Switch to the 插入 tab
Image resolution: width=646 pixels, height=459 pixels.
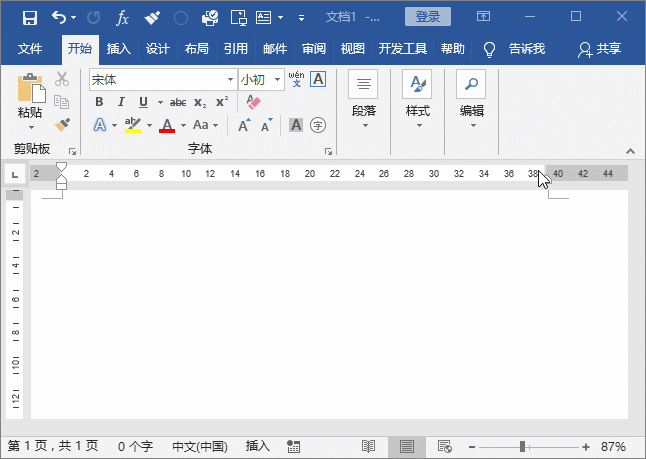[119, 49]
